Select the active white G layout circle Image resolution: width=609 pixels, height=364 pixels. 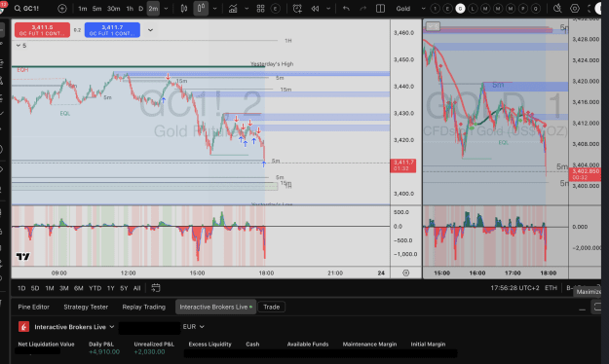(x=460, y=9)
